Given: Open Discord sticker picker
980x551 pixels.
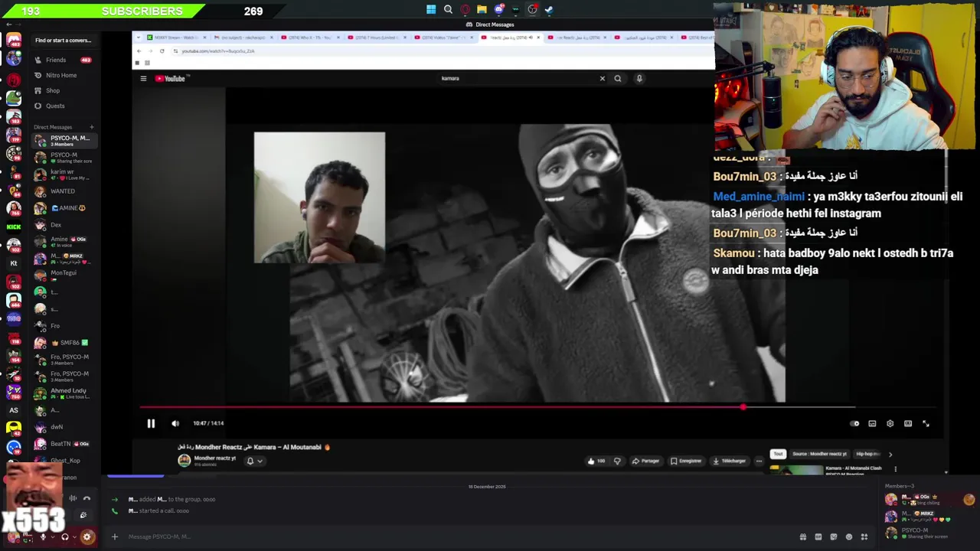Looking at the screenshot, I should (x=833, y=536).
